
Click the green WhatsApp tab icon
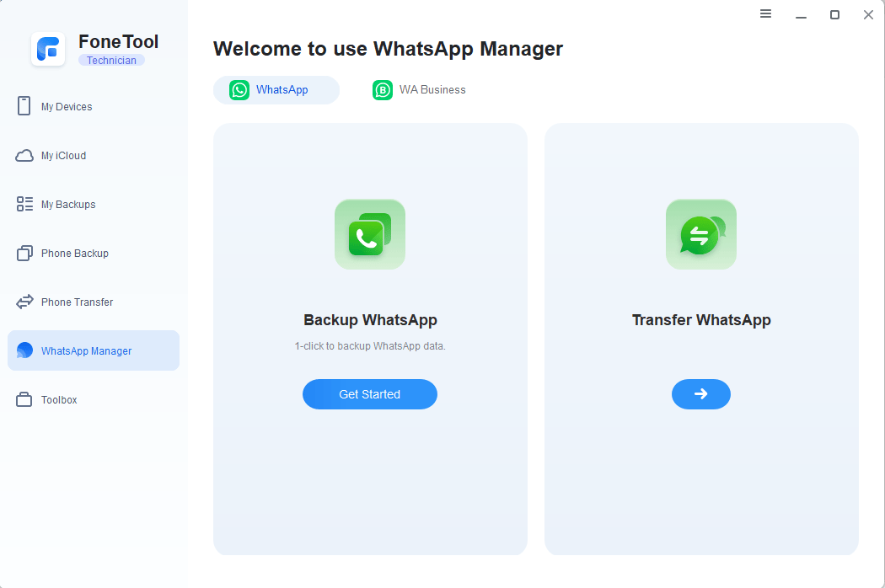(x=239, y=90)
